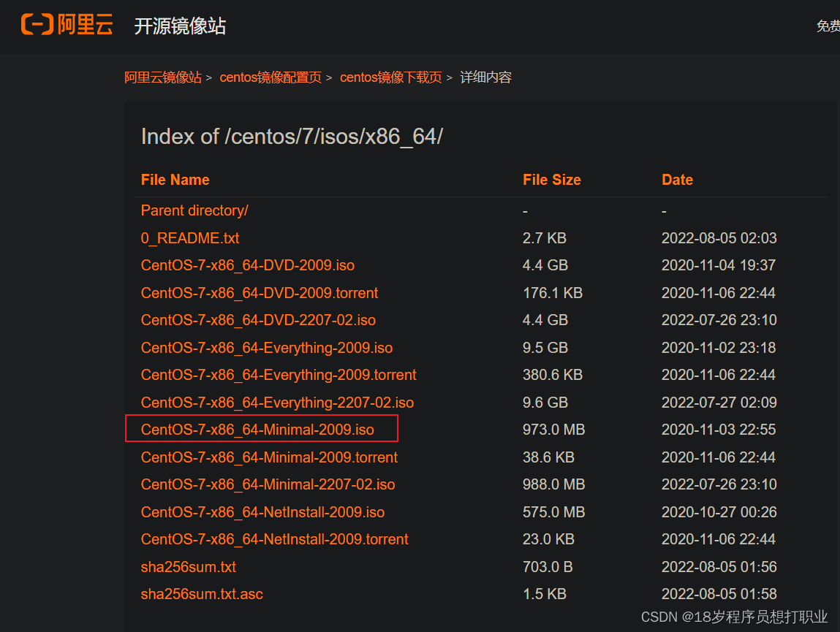Click the 23.0 KB file size cell

(548, 538)
